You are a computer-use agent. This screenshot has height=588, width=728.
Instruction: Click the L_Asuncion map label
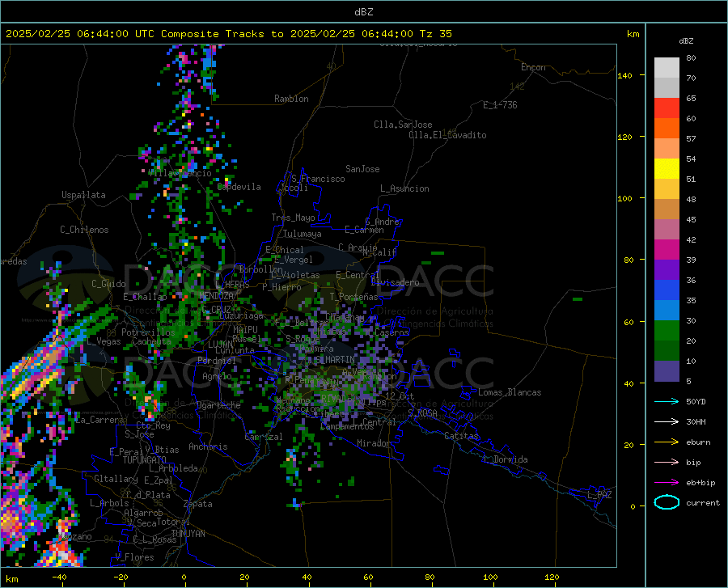click(x=404, y=188)
